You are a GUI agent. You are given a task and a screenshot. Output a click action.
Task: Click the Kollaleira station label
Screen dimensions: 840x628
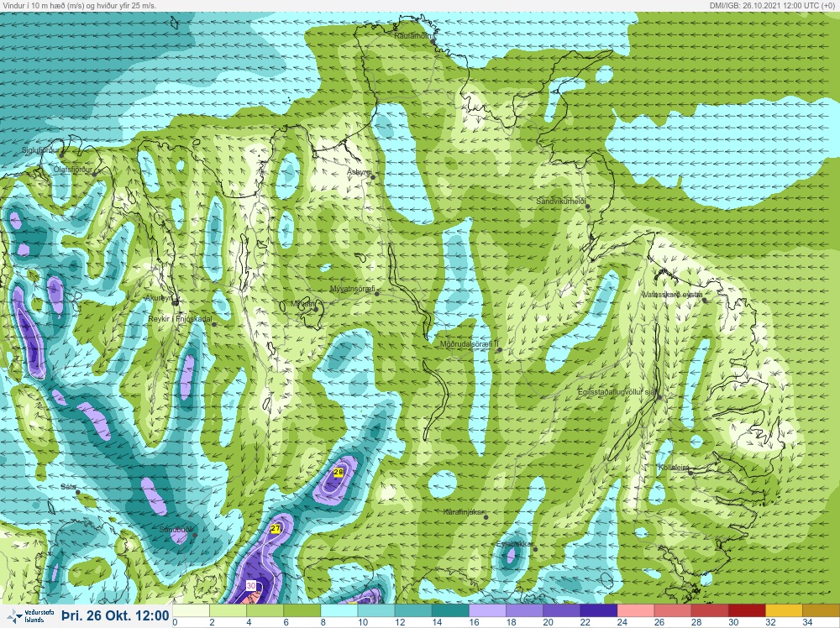pos(674,468)
